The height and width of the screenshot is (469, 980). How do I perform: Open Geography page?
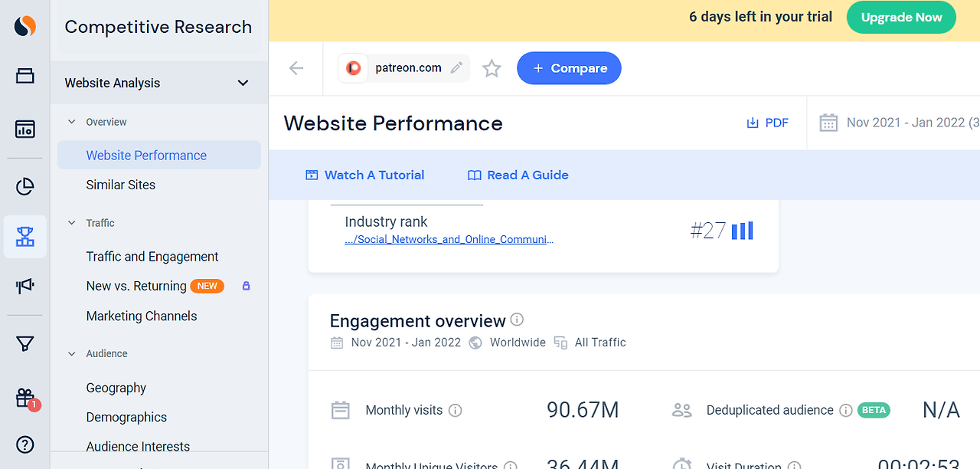[116, 388]
